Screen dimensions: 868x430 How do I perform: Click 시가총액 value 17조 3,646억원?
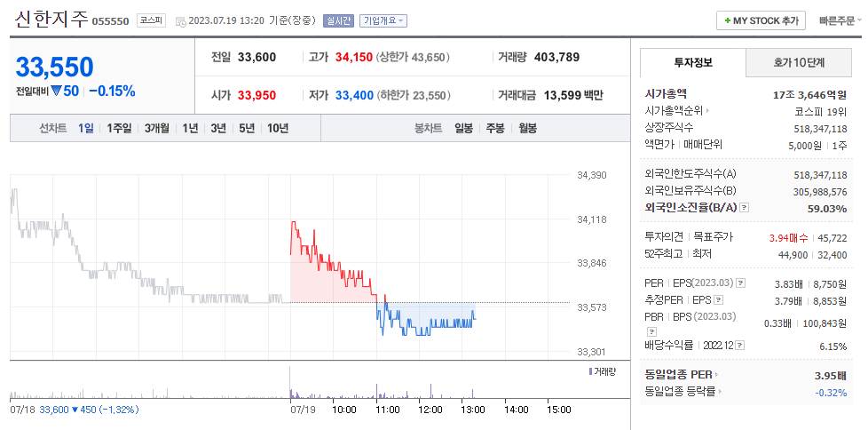click(x=810, y=95)
